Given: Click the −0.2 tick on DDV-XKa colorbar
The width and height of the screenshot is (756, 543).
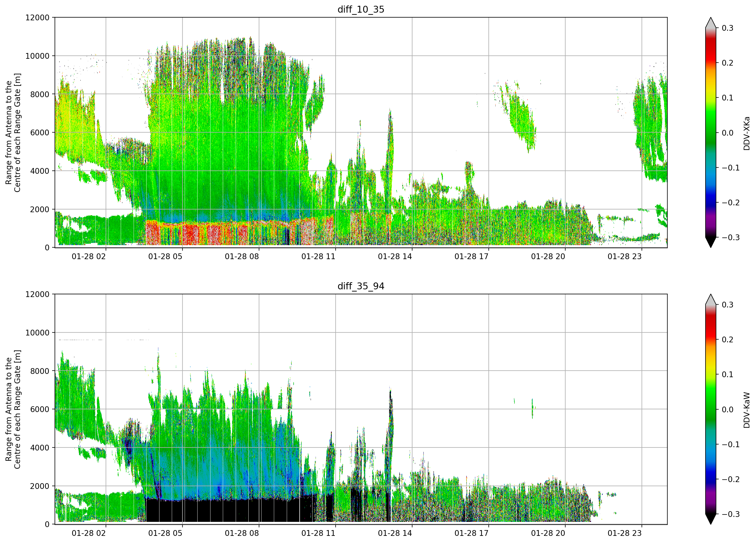Looking at the screenshot, I should (731, 202).
